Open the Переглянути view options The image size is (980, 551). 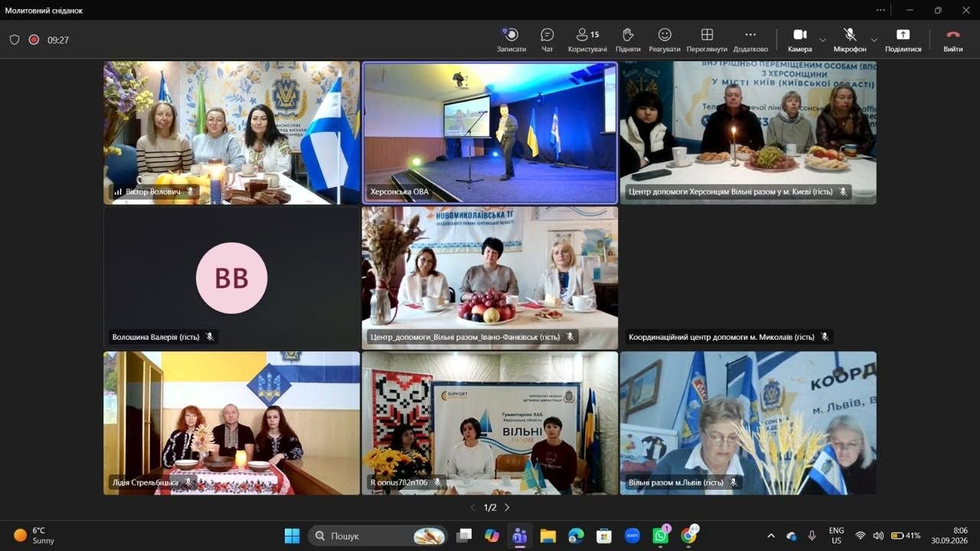tap(707, 40)
